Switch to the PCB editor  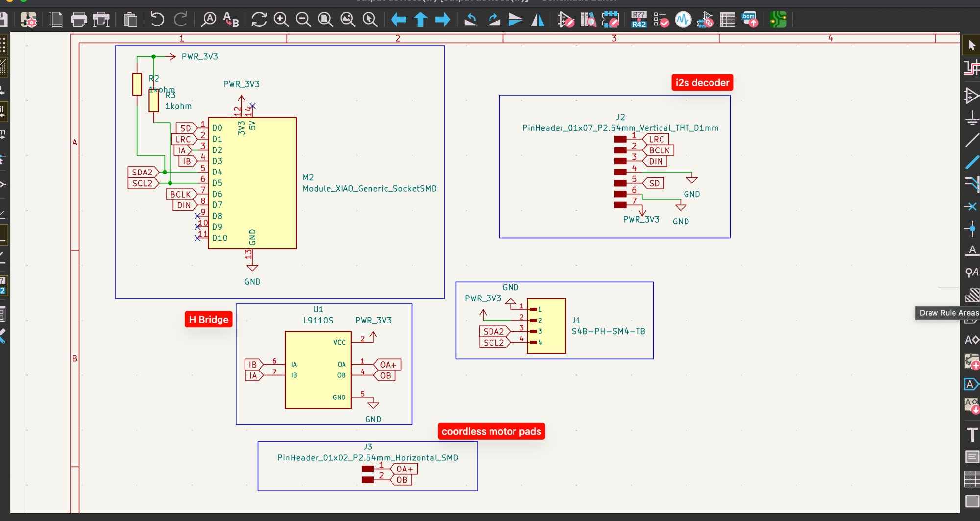pyautogui.click(x=778, y=20)
